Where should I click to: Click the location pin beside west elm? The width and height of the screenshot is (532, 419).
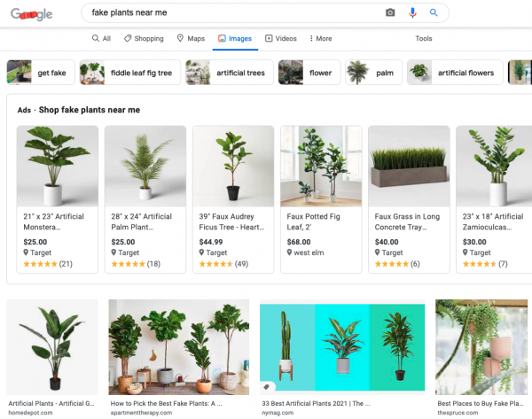point(289,252)
